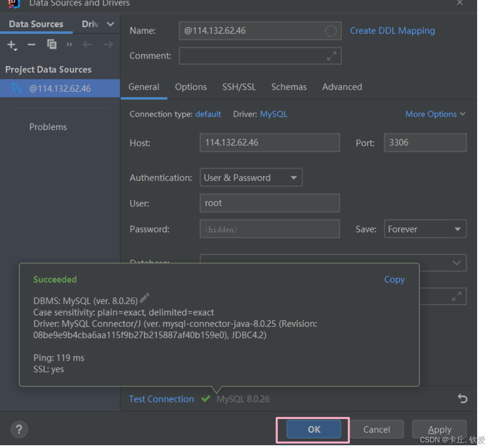Click the Project Data Sources header
The width and height of the screenshot is (491, 448).
click(x=48, y=69)
